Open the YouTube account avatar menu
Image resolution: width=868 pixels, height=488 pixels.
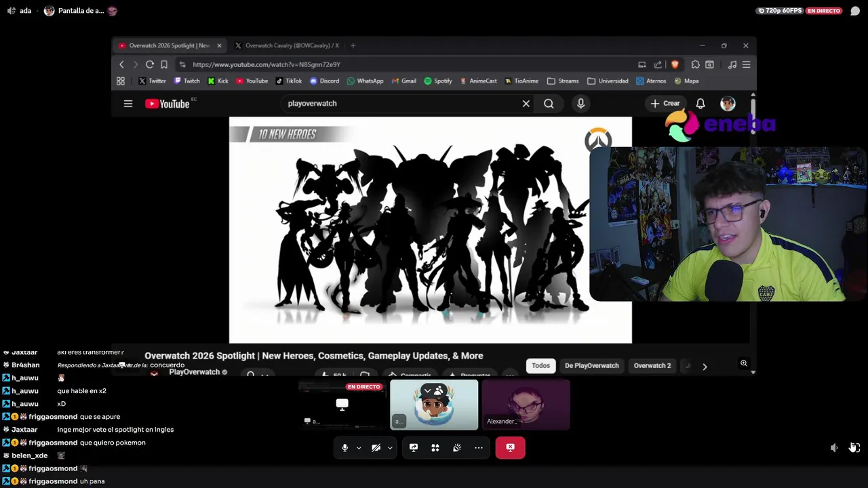point(728,104)
